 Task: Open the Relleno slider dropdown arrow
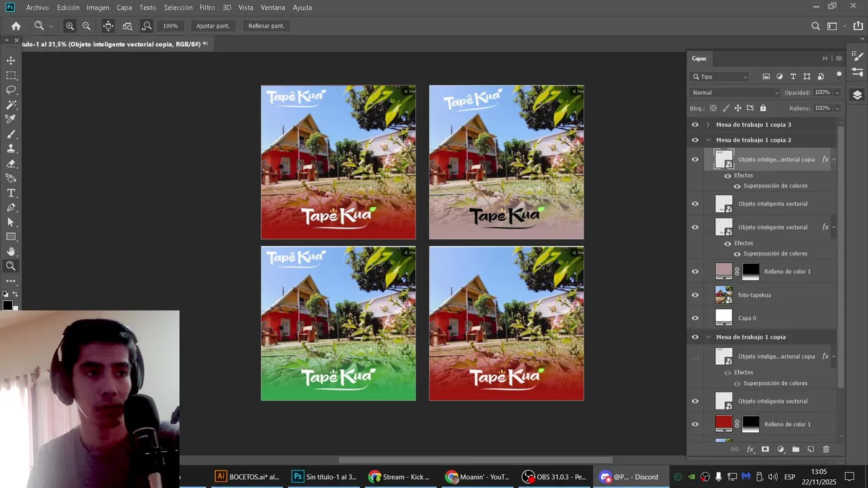click(837, 108)
